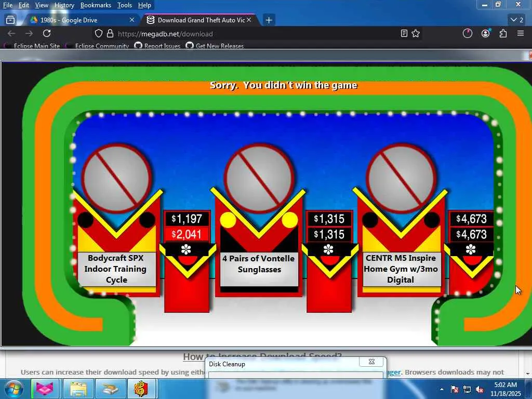Open Report Issues bookmark
This screenshot has width=532, height=399.
click(158, 46)
